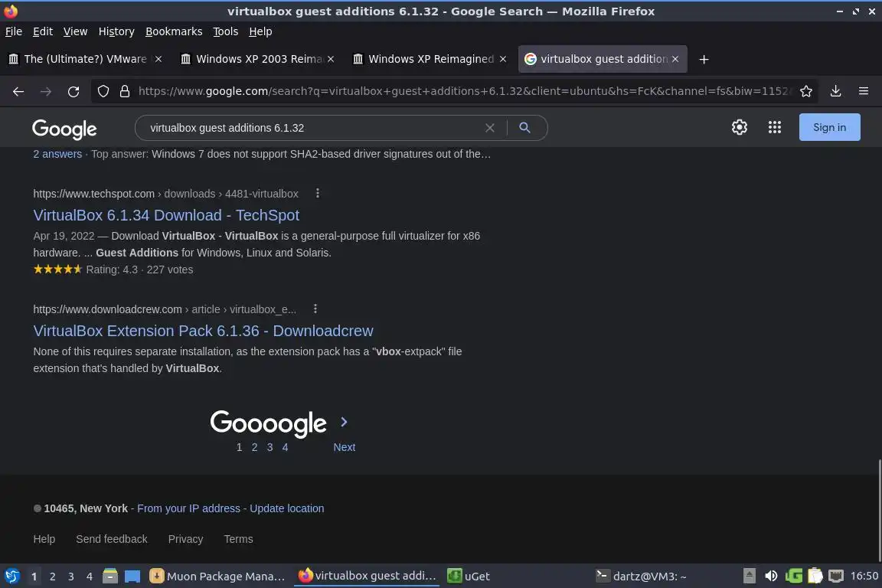This screenshot has height=588, width=882.
Task: Close the Windows XP Reimagined tab
Action: coord(503,59)
